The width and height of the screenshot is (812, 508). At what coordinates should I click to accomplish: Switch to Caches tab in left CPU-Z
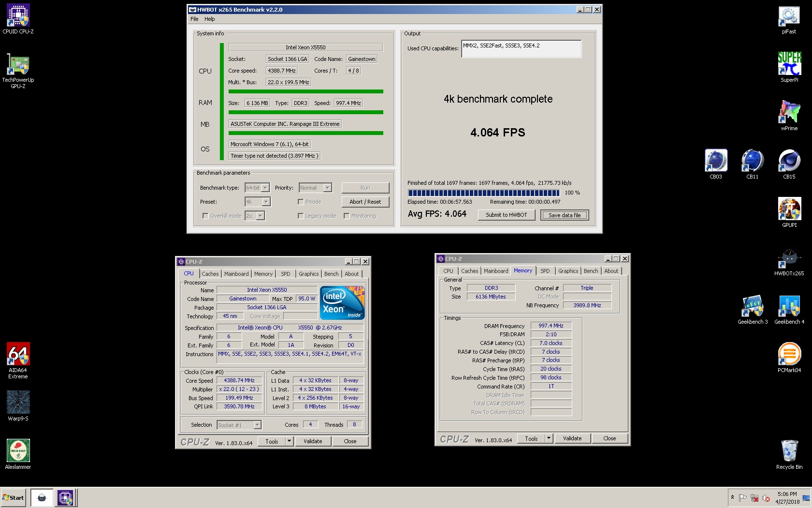[x=210, y=274]
